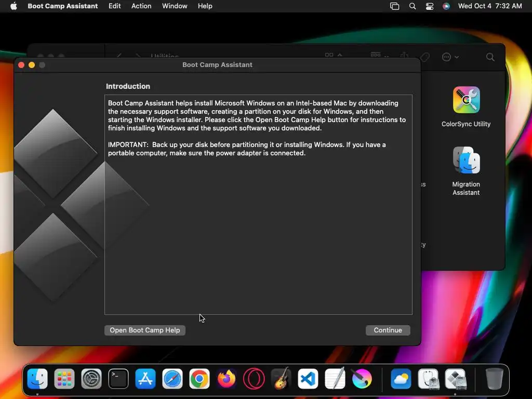
Task: Activate Siri from the menu bar
Action: coord(446,6)
